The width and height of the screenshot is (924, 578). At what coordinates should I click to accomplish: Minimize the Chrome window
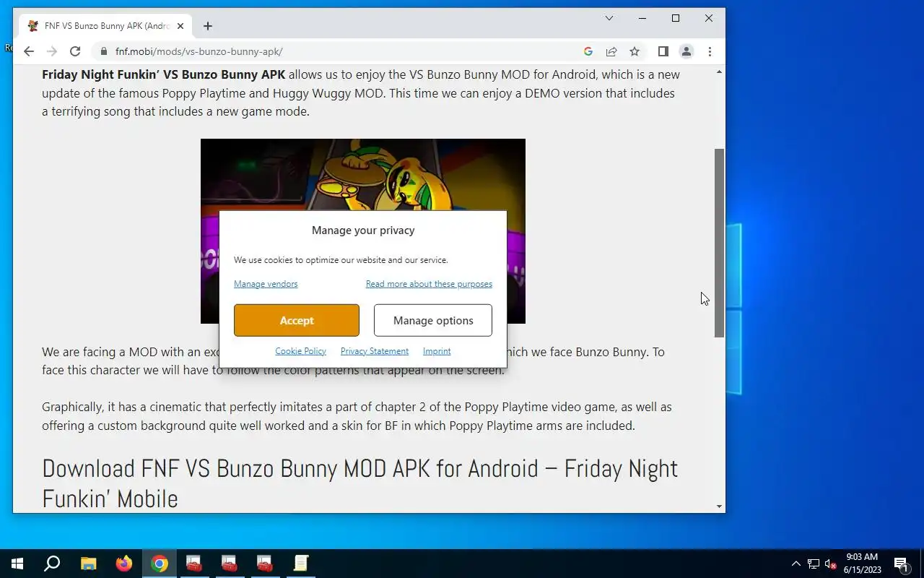point(642,18)
